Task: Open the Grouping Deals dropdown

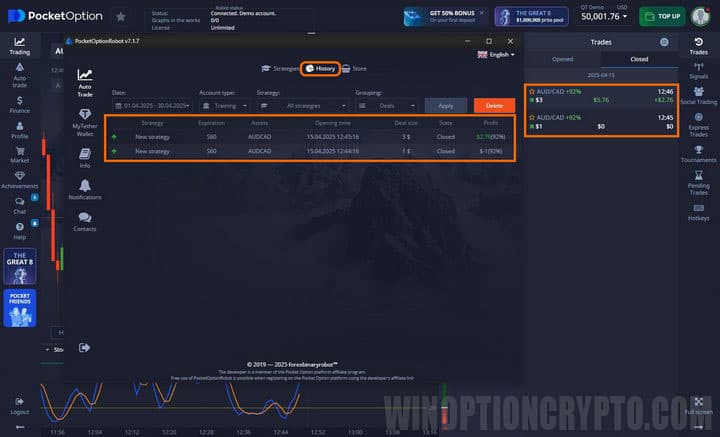Action: coord(387,106)
